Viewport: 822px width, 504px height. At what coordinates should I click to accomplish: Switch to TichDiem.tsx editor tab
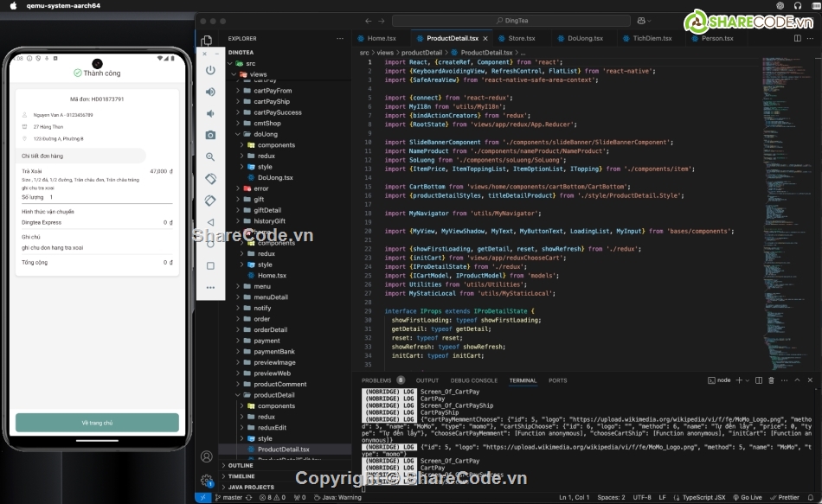[652, 38]
